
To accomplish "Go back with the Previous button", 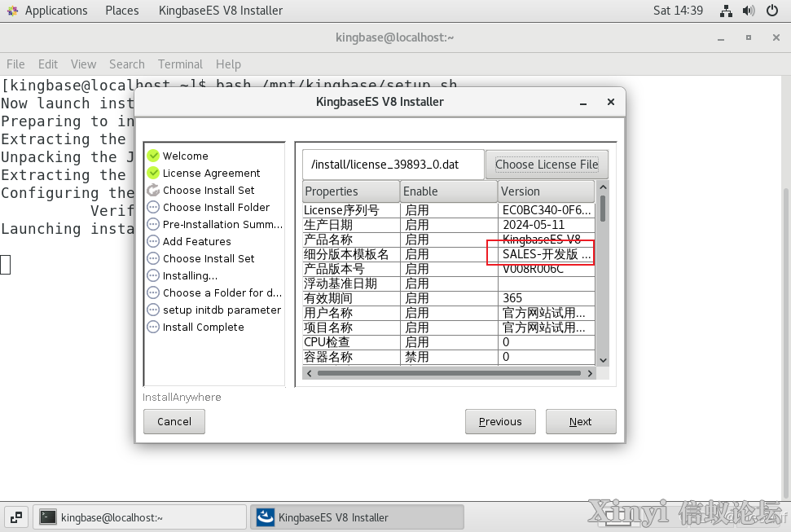I will [500, 421].
